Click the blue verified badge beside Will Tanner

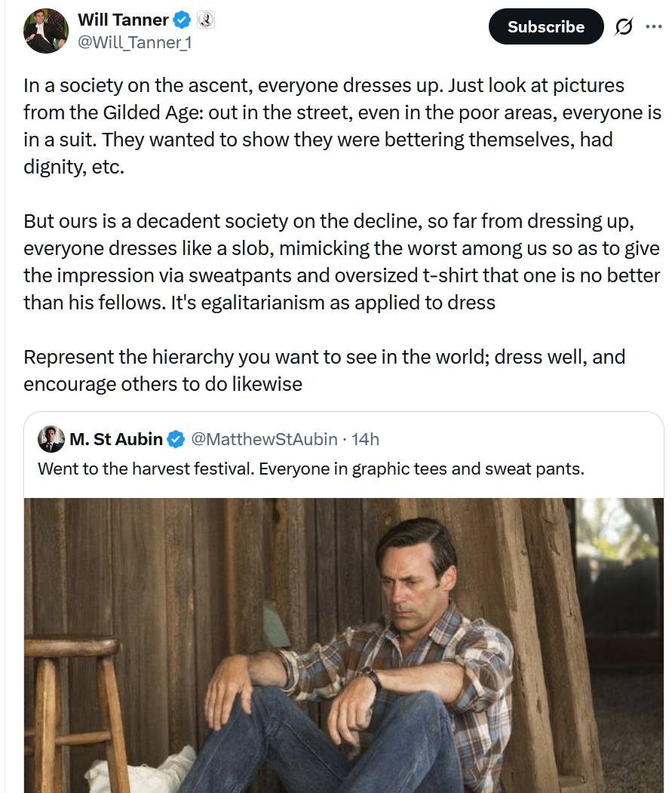coord(183,20)
